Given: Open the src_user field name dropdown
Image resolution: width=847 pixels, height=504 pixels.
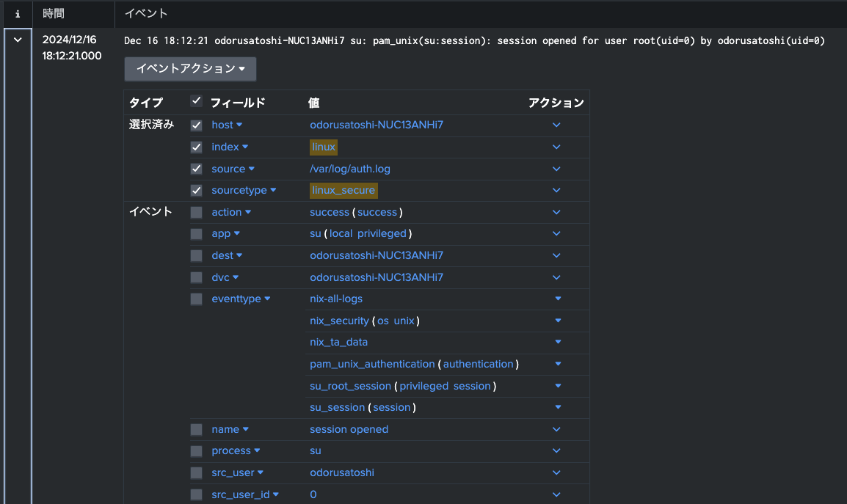Looking at the screenshot, I should (x=237, y=472).
